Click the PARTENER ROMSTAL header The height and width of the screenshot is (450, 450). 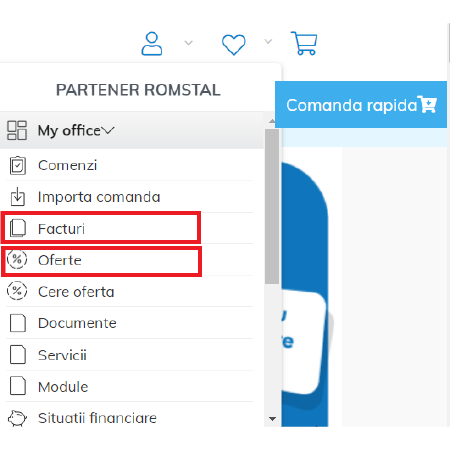pos(138,90)
